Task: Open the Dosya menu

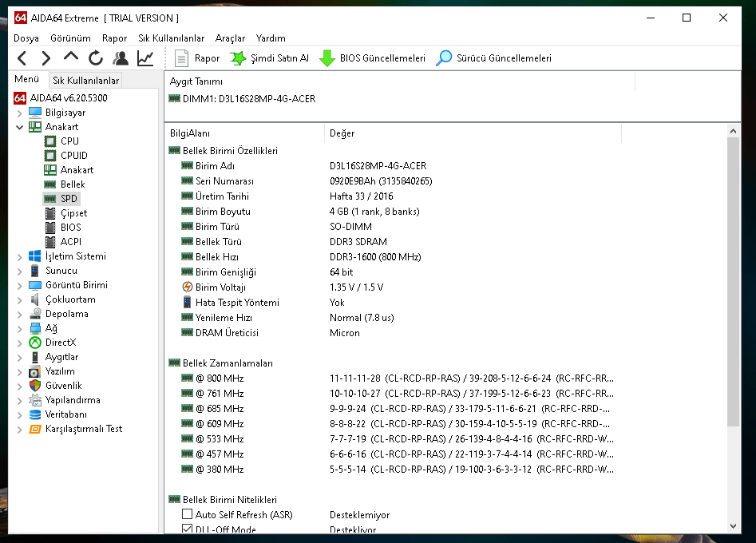Action: (26, 38)
